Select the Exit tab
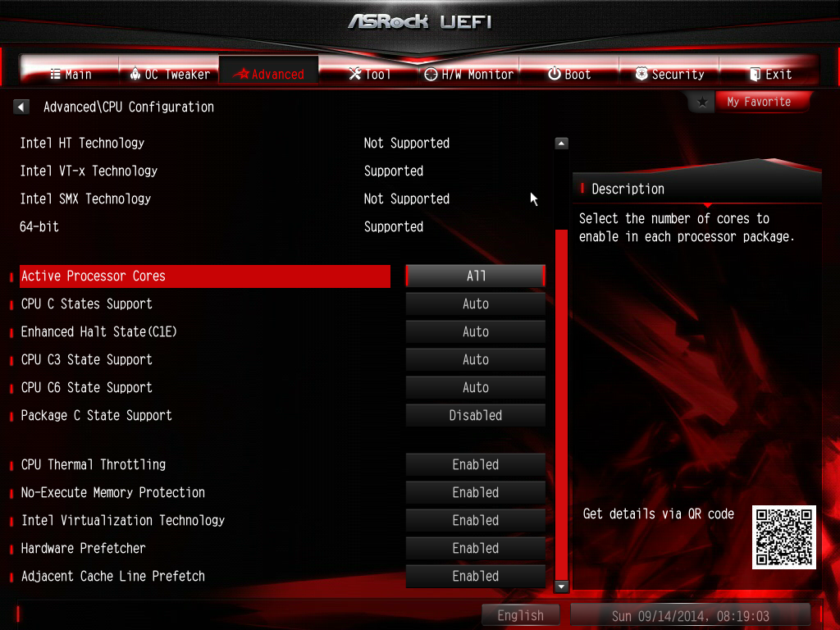This screenshot has height=630, width=840. pos(769,75)
